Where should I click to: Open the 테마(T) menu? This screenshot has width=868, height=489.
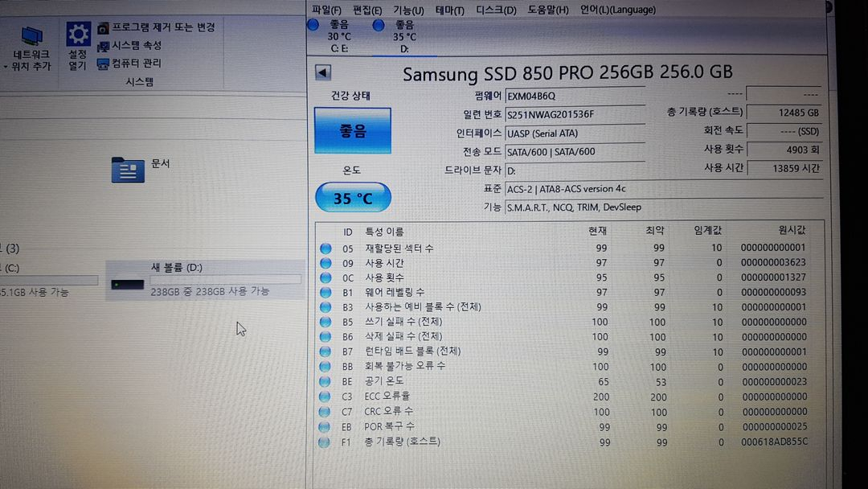449,10
